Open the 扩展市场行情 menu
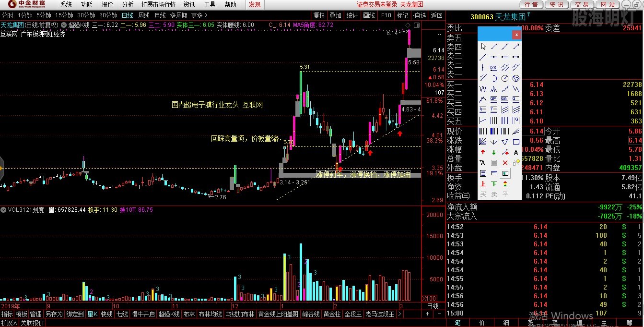 158,4
